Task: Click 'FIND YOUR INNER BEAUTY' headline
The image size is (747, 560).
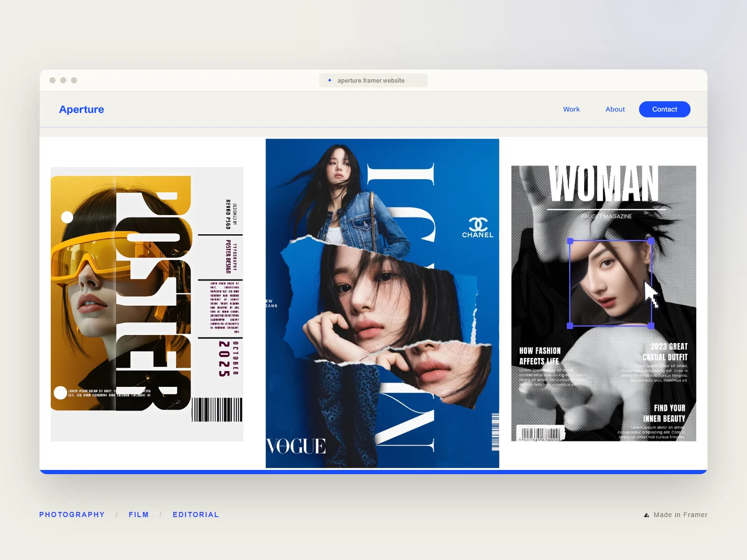Action: (664, 413)
